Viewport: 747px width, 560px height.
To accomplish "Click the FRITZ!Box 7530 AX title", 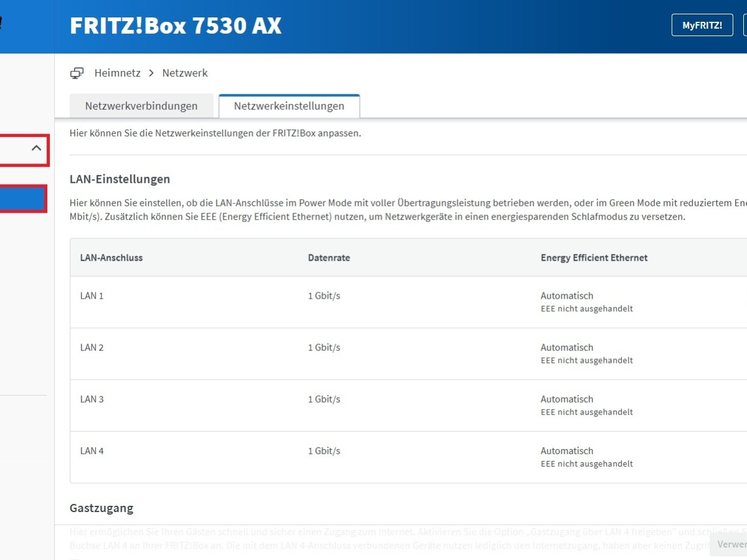I will click(x=176, y=26).
